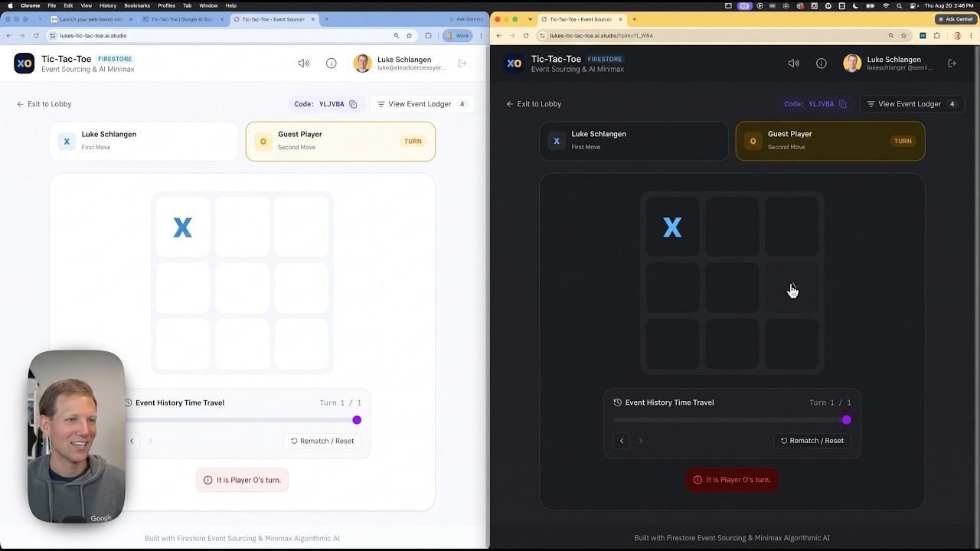Open the Chrome tab list chevron in dark window
980x551 pixels.
530,19
